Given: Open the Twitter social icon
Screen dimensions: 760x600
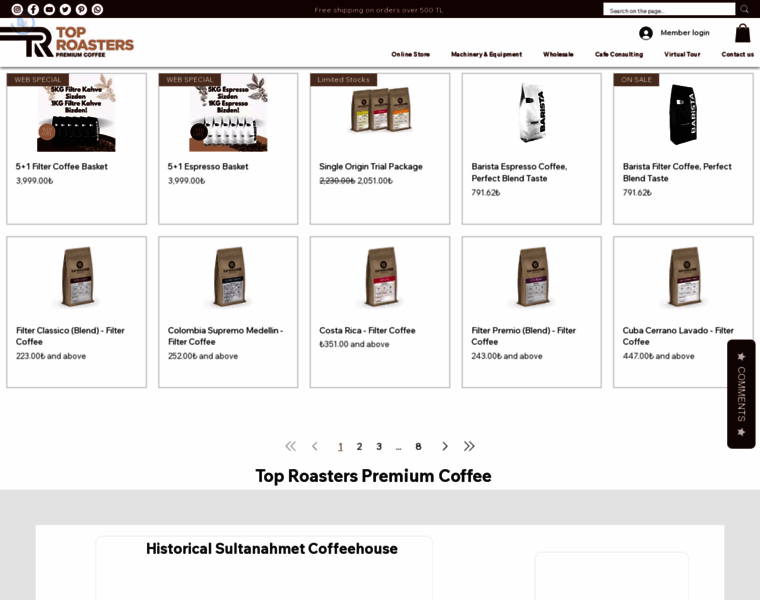Looking at the screenshot, I should coord(65,9).
